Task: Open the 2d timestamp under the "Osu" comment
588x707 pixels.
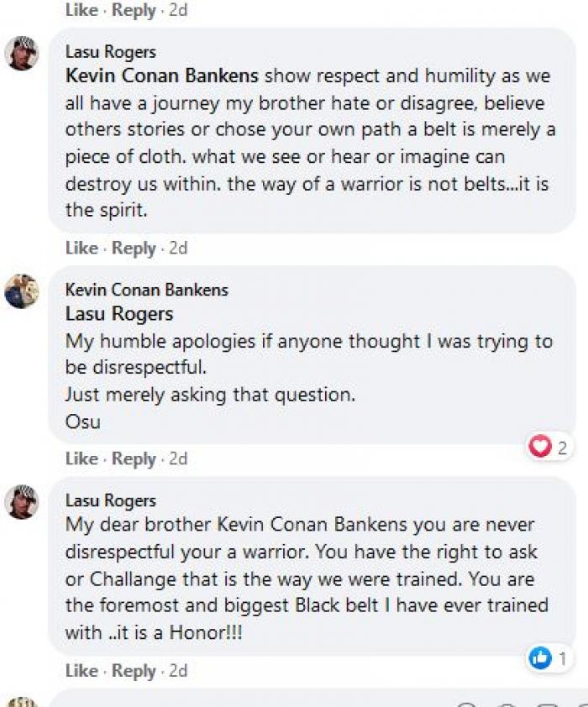Action: click(x=178, y=458)
